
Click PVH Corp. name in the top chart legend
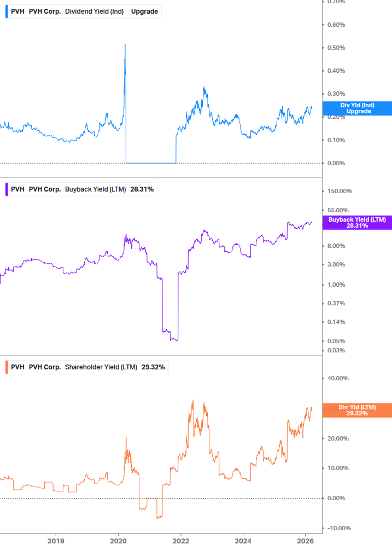(x=45, y=11)
